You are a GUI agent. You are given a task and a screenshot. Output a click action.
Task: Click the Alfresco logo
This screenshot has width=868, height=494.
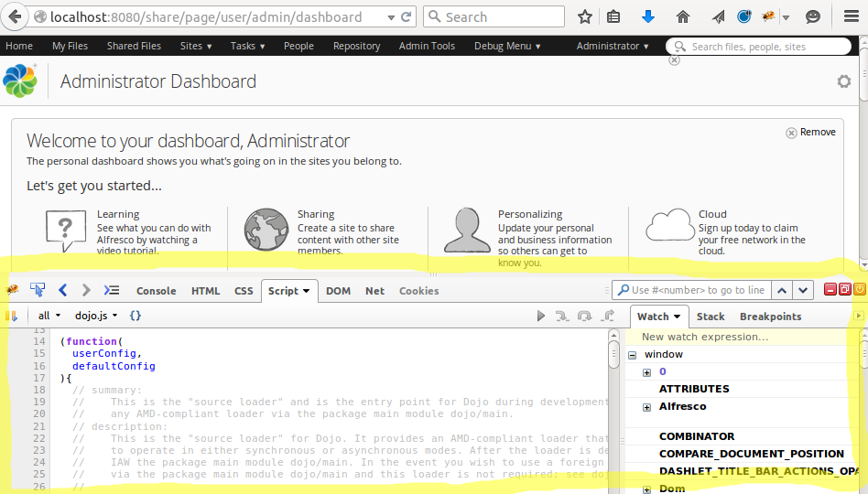pos(20,81)
